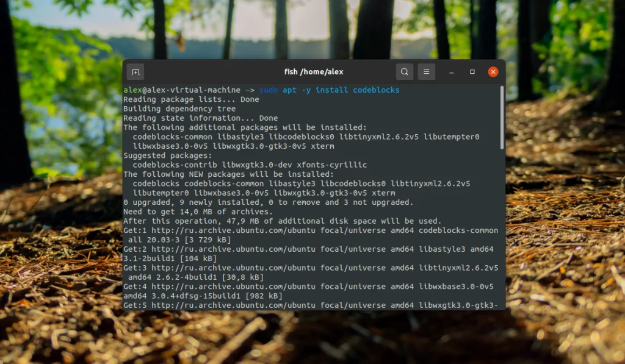Open a new terminal tab

point(135,71)
